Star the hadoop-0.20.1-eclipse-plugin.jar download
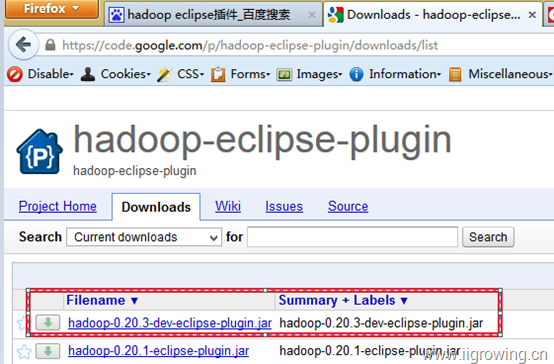 [24, 351]
